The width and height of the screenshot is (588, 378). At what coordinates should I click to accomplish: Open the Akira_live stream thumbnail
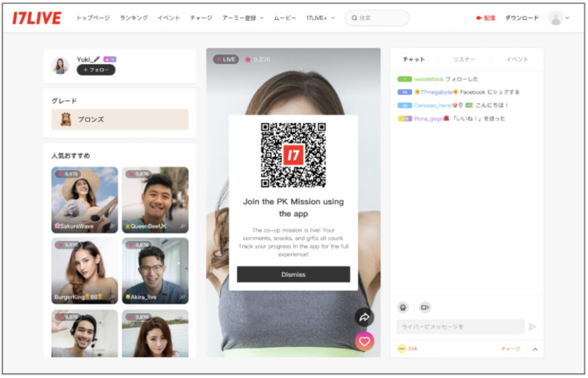[x=155, y=271]
